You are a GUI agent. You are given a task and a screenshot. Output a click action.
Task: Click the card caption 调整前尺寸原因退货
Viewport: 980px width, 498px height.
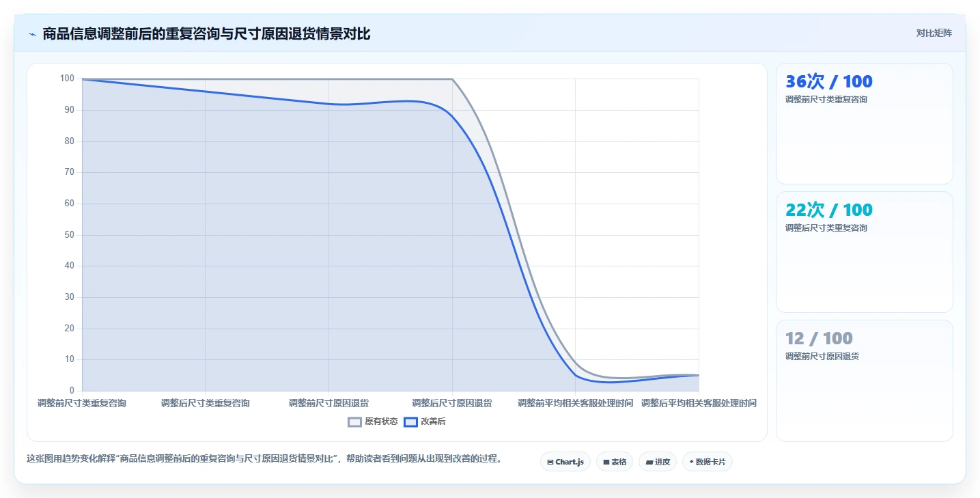point(822,357)
